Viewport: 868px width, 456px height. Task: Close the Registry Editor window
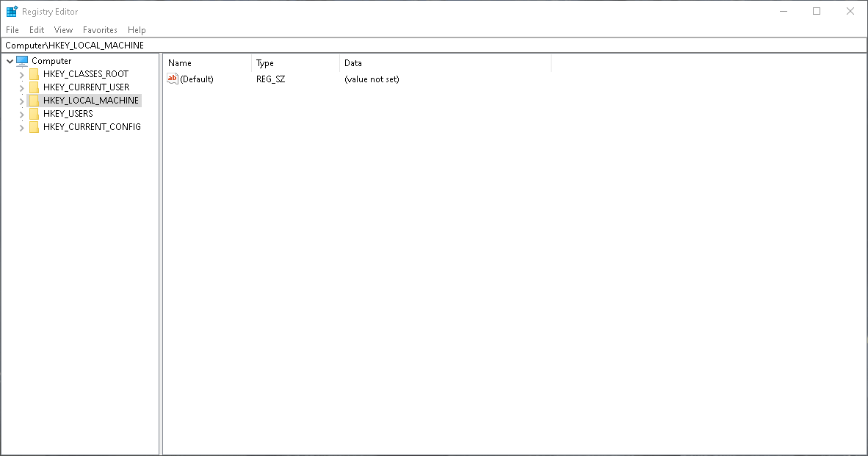tap(850, 11)
